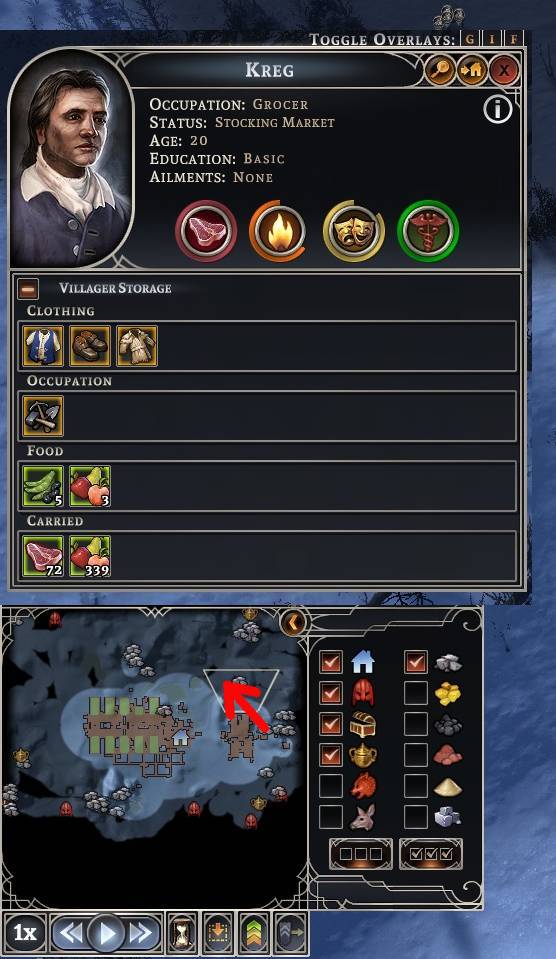Collapse the Villager Storage section

28,289
